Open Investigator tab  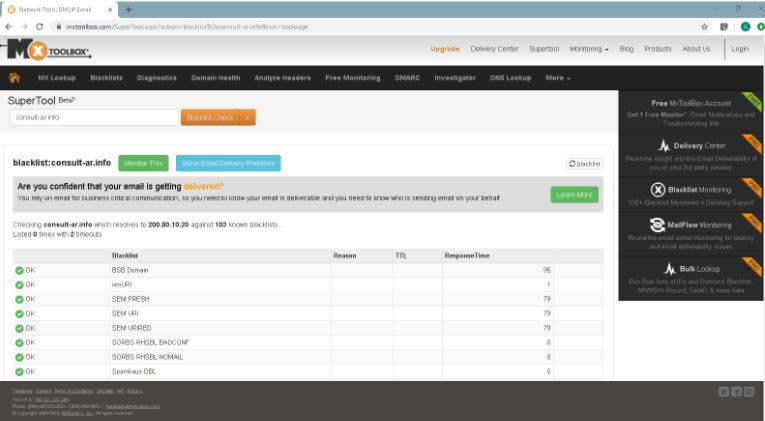[x=455, y=78]
